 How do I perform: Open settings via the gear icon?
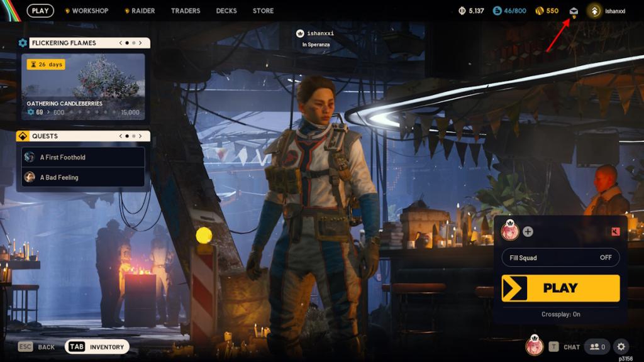[621, 346]
